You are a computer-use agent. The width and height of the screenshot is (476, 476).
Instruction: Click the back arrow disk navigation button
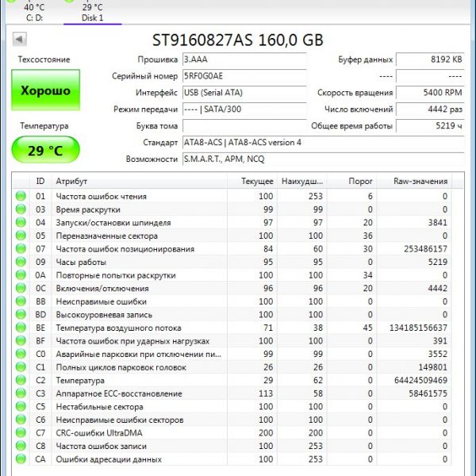pos(19,39)
